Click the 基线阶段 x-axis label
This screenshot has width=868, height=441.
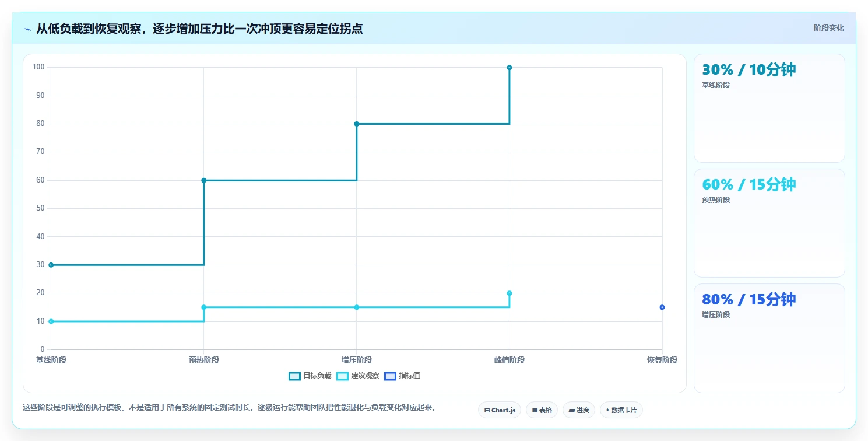tap(51, 360)
